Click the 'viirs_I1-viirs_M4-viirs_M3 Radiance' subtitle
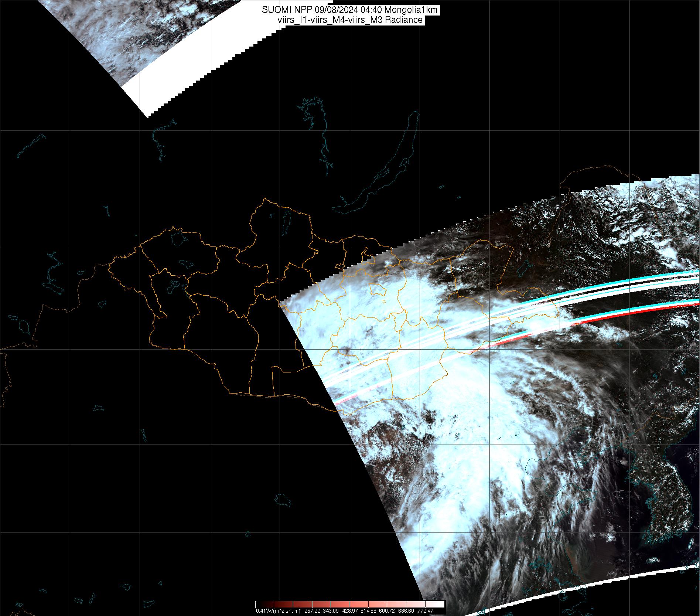 (350, 20)
